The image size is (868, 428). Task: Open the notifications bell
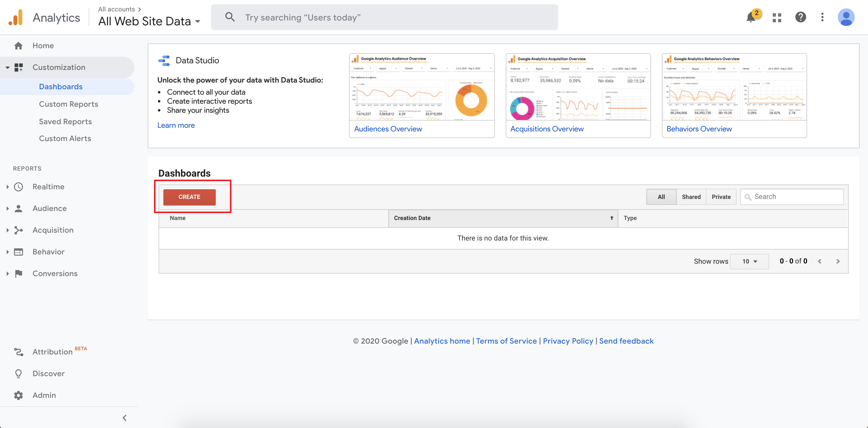751,17
